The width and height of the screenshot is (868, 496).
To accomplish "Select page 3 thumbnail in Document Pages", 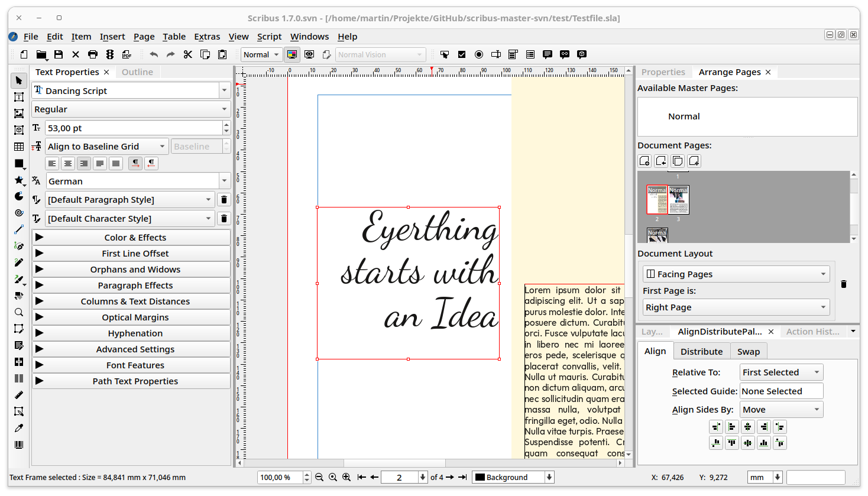I will pyautogui.click(x=679, y=200).
